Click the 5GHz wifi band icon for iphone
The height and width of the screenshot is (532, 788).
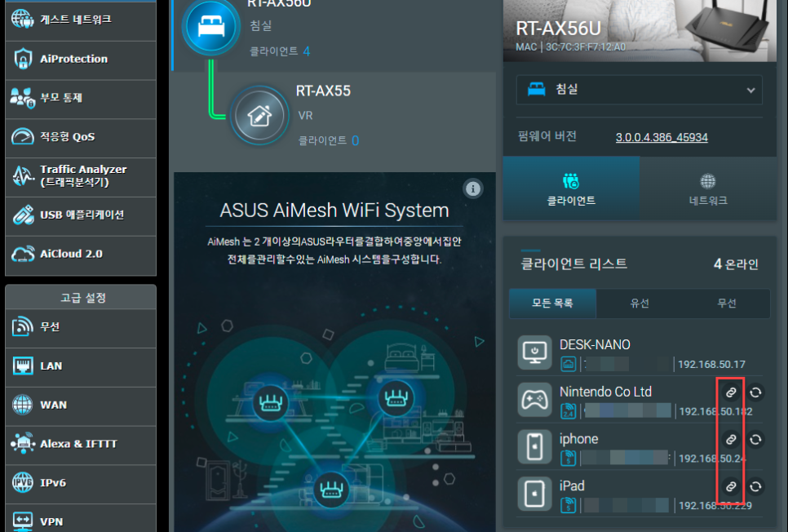(x=569, y=458)
